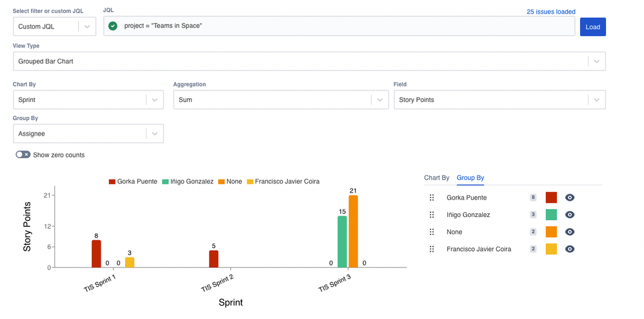Image resolution: width=644 pixels, height=319 pixels.
Task: Toggle visibility of Francisco Javier Coira series
Action: (x=570, y=249)
